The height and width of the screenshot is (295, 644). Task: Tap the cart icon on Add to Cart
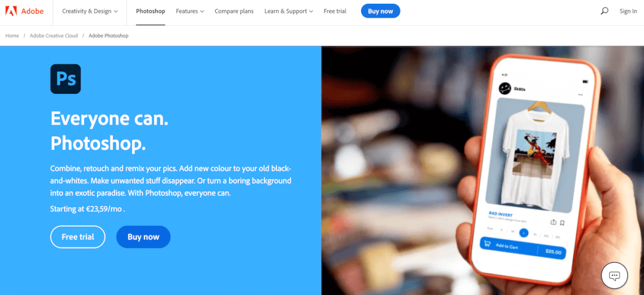point(487,244)
